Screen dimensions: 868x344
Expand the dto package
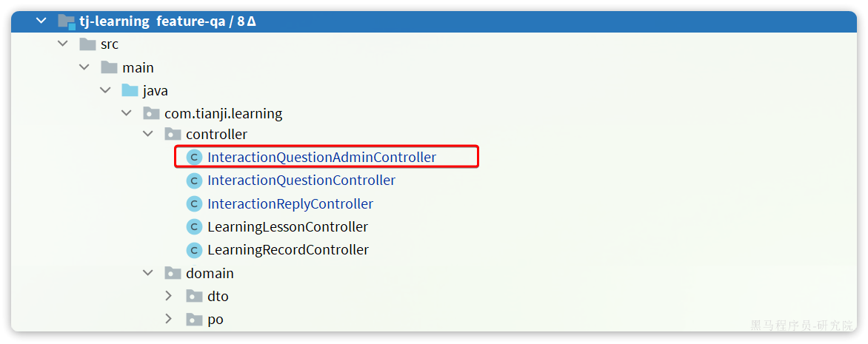169,297
